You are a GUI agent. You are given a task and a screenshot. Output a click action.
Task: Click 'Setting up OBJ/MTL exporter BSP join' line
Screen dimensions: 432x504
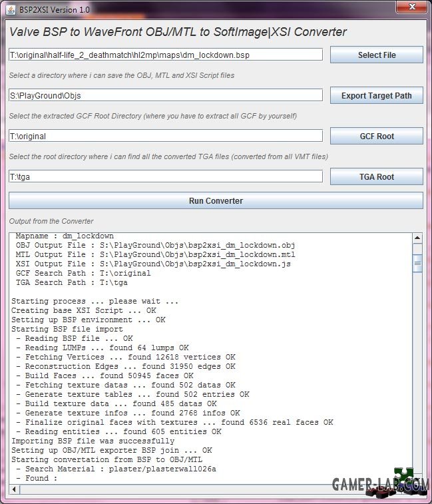click(112, 450)
